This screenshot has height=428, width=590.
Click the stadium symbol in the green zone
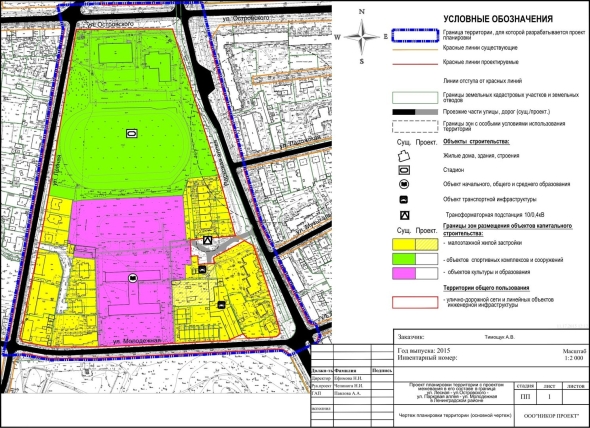pos(132,133)
